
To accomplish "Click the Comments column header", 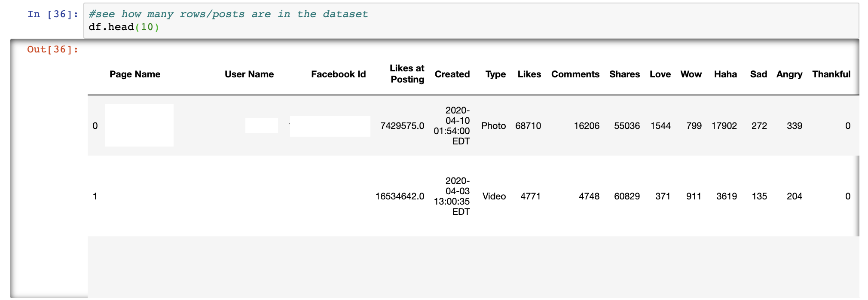I will click(x=575, y=74).
